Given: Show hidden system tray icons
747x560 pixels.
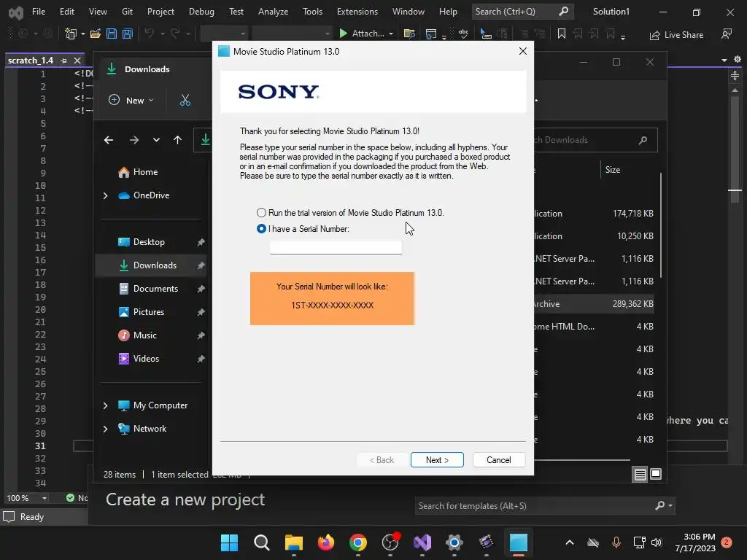Looking at the screenshot, I should click(x=570, y=542).
